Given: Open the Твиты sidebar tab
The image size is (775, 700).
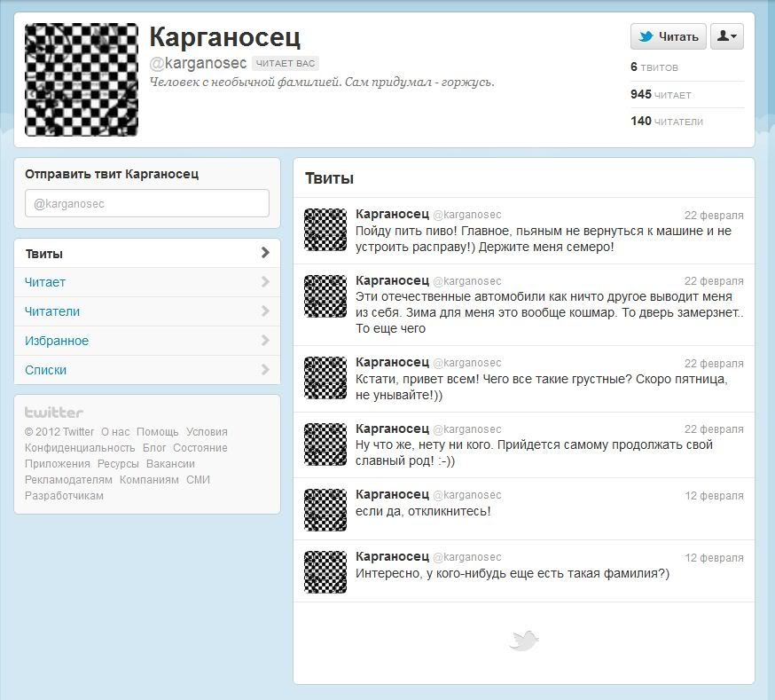Looking at the screenshot, I should tap(147, 253).
